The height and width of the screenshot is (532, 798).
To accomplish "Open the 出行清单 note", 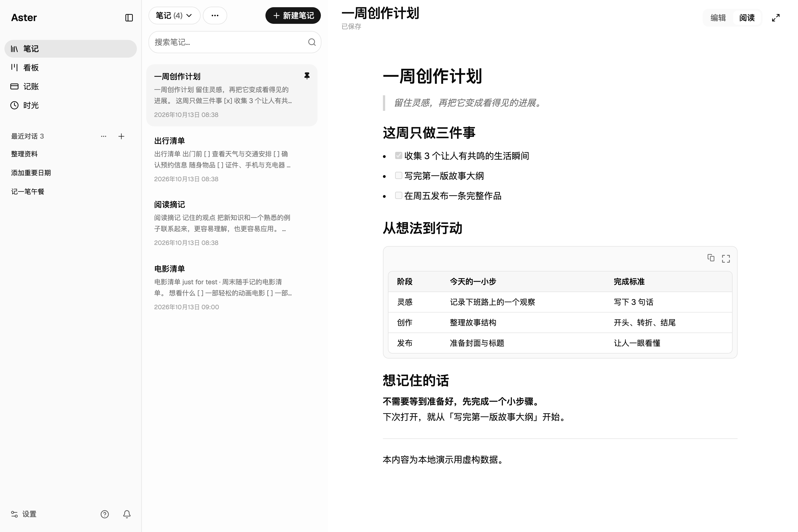I will [232, 159].
